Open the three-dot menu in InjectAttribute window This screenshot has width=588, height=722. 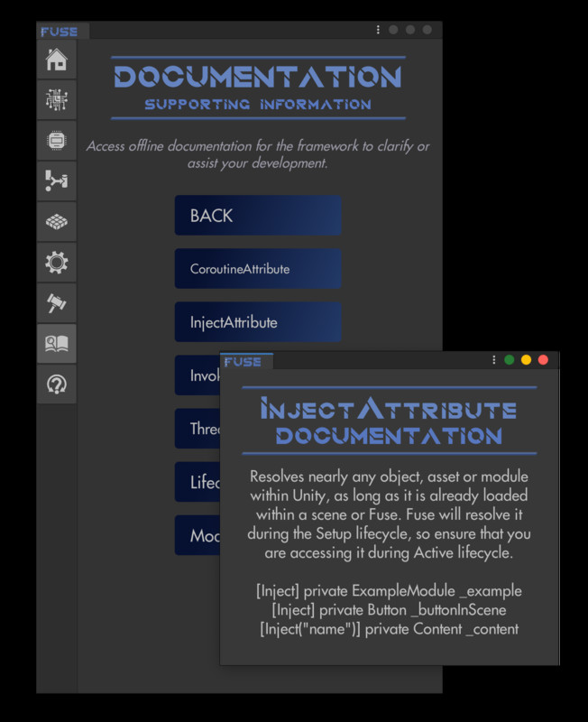493,360
